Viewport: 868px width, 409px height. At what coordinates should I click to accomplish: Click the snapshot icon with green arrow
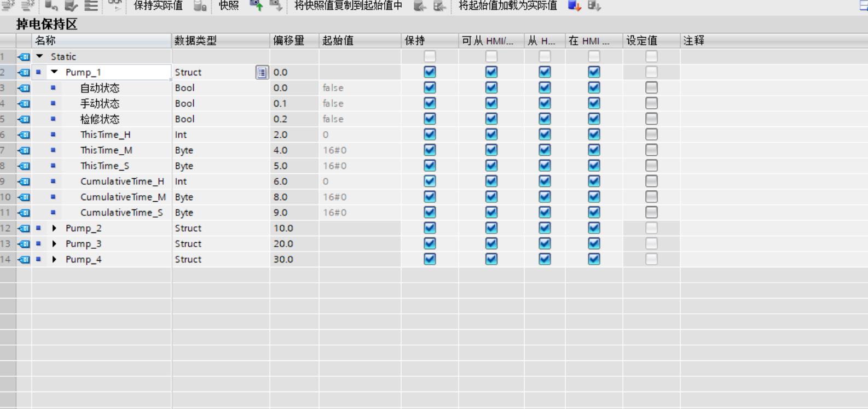pos(256,6)
